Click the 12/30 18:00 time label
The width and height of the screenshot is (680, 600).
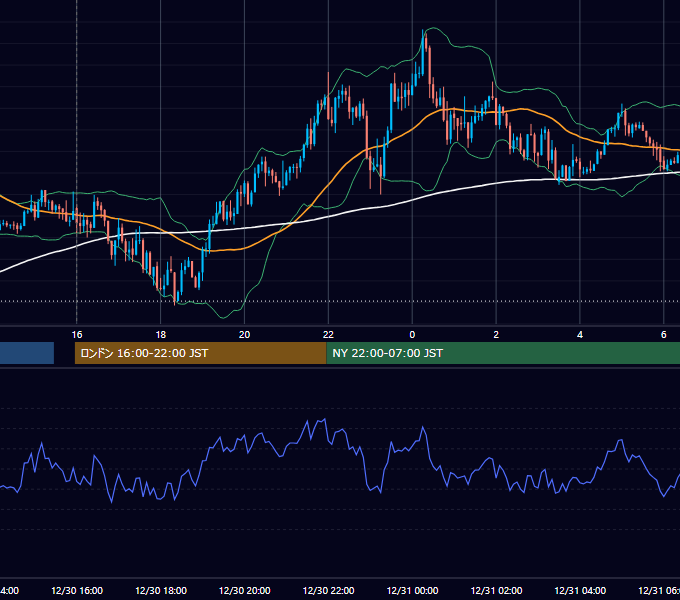click(x=161, y=590)
